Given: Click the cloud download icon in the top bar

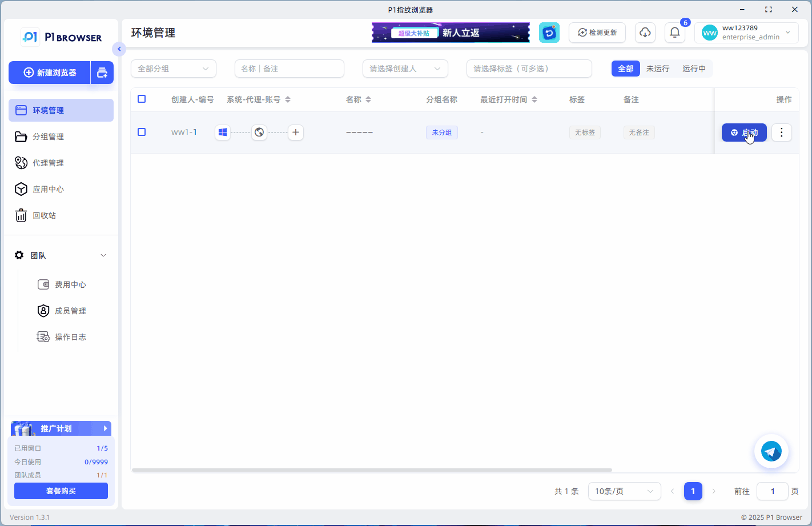Looking at the screenshot, I should (x=645, y=33).
